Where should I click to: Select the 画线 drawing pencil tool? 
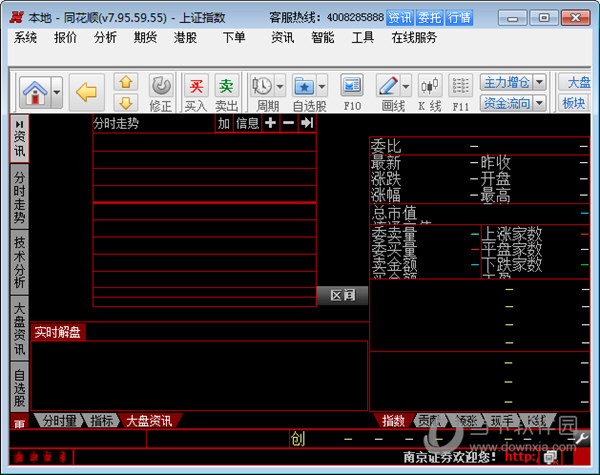pyautogui.click(x=388, y=86)
